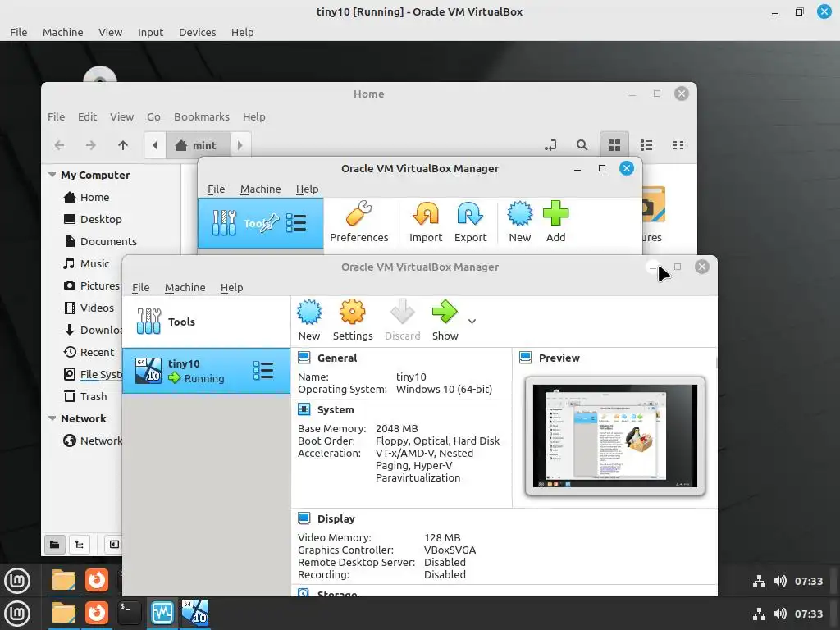840x630 pixels.
Task: Show places sidebar button at bottom
Action: click(x=54, y=545)
